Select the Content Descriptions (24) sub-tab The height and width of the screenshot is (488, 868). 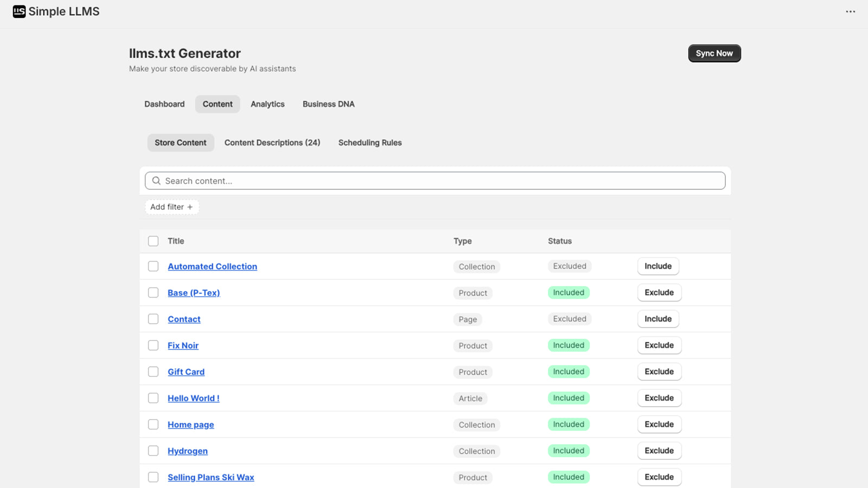point(272,143)
